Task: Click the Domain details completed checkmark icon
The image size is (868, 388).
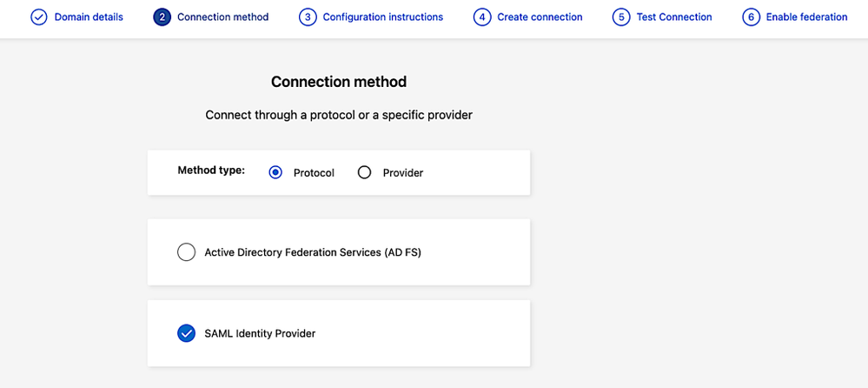Action: tap(39, 17)
